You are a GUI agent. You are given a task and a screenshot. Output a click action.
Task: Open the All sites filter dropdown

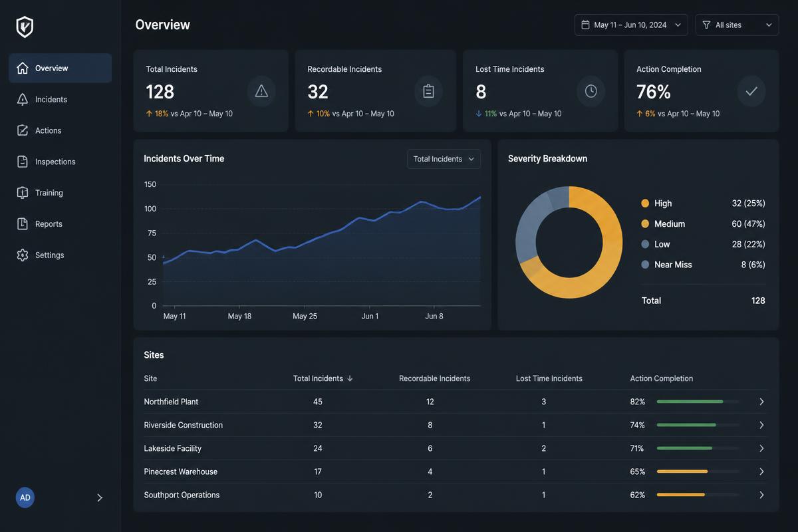tap(737, 25)
